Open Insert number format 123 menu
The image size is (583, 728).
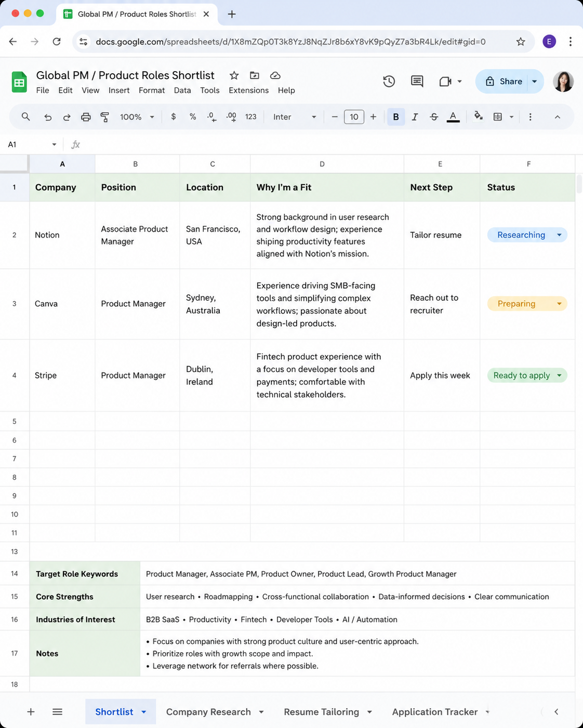[x=251, y=117]
